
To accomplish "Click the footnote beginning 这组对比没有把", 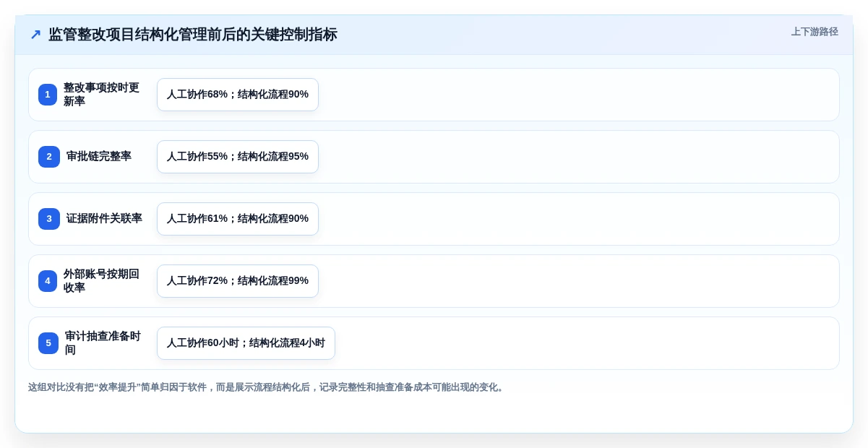I will (267, 387).
